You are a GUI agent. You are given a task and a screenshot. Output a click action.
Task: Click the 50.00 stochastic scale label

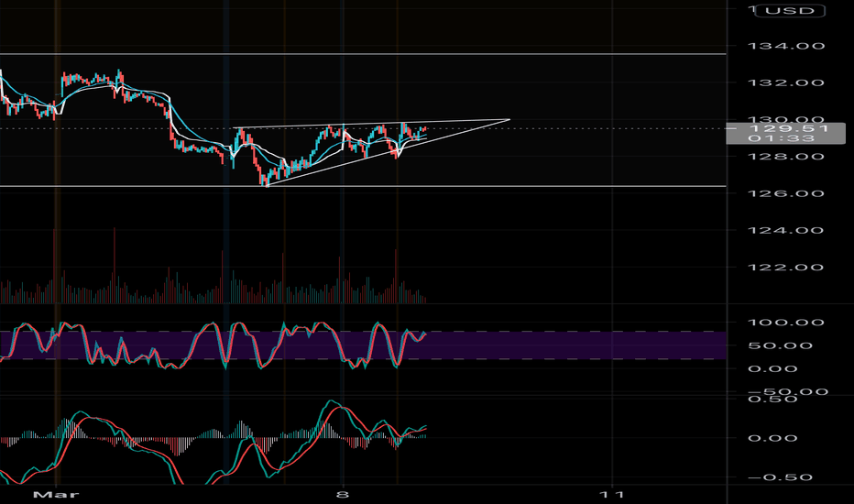781,346
